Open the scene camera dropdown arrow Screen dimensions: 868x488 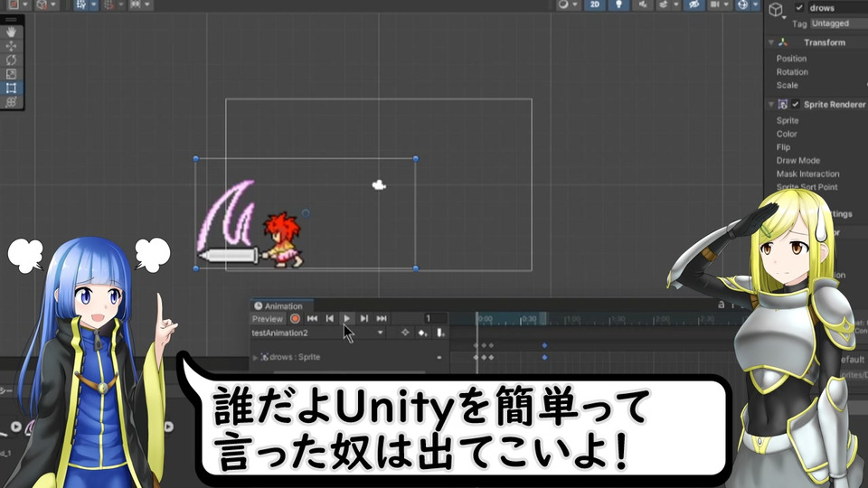pos(727,5)
